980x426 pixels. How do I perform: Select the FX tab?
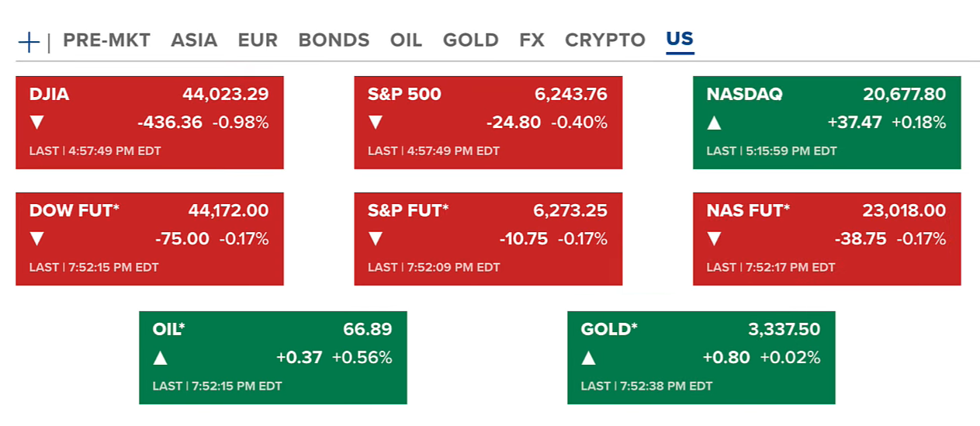(532, 40)
